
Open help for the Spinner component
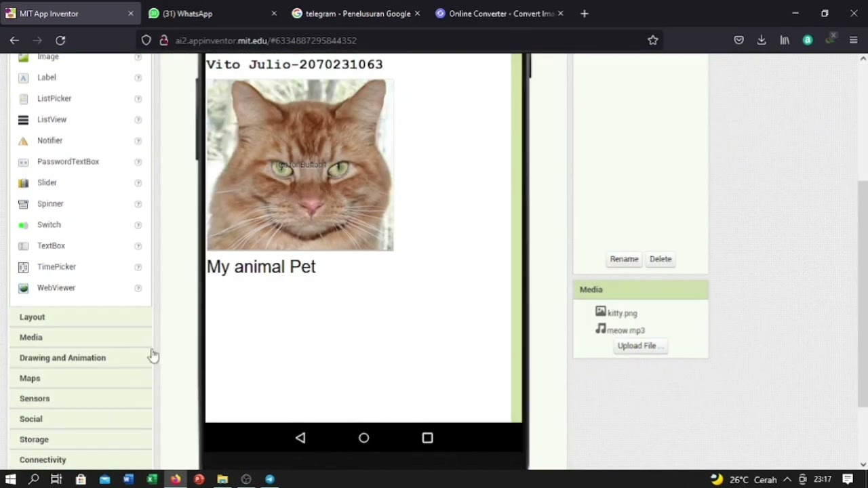click(x=138, y=203)
